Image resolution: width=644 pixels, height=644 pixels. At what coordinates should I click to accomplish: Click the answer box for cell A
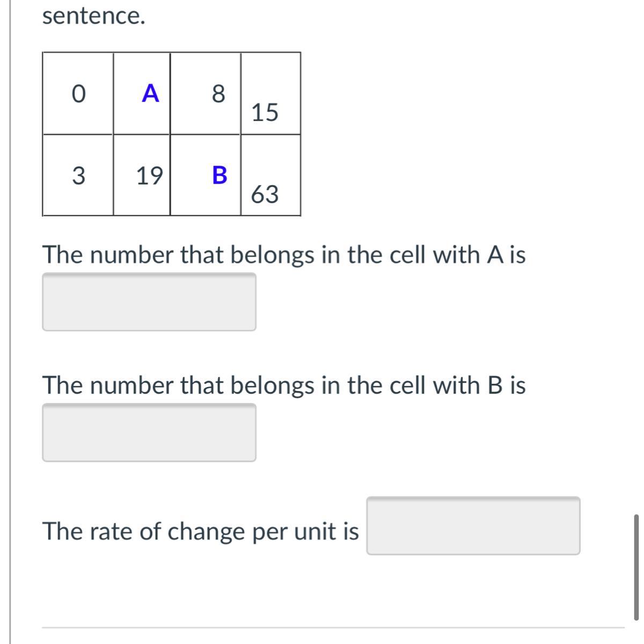[x=149, y=302]
